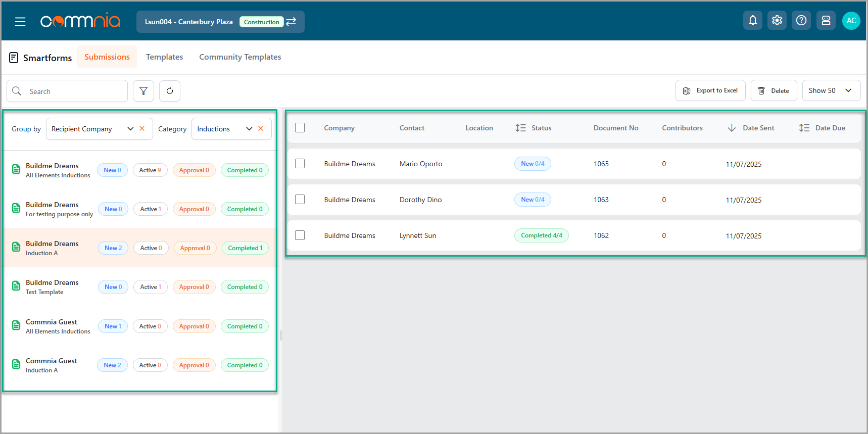Click the Excel icon in Export to Excel
Screen dimensions: 868x434
click(x=687, y=91)
